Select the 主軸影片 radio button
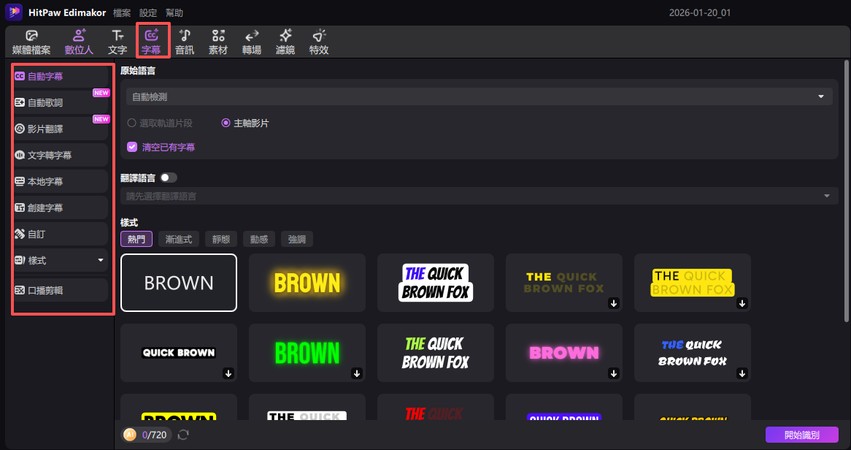 point(225,123)
